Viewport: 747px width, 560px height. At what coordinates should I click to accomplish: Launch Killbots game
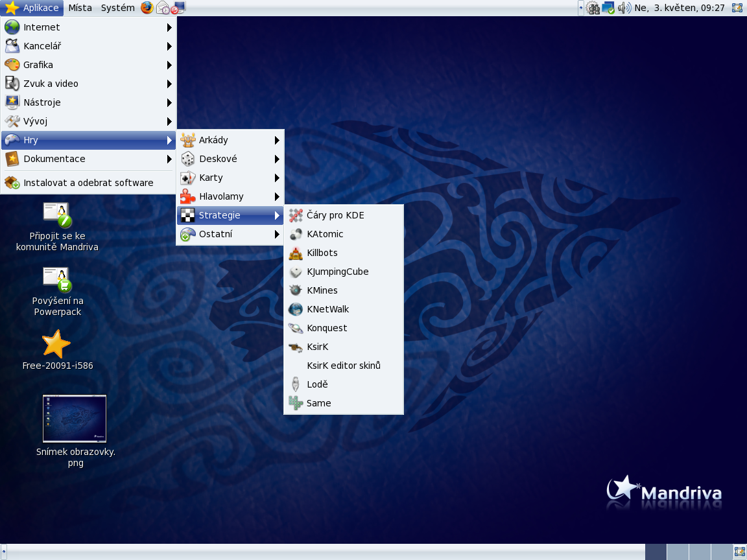coord(344,253)
